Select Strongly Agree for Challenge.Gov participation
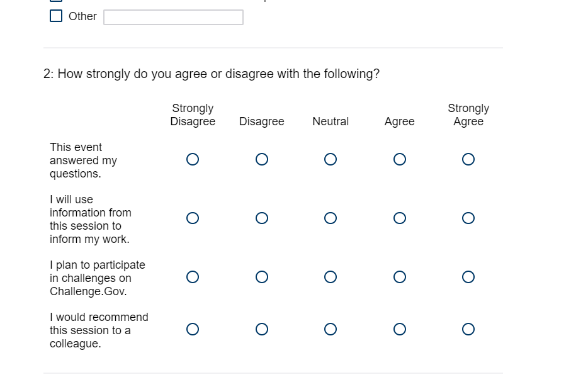Viewport: 588px width, 382px height. pyautogui.click(x=468, y=277)
